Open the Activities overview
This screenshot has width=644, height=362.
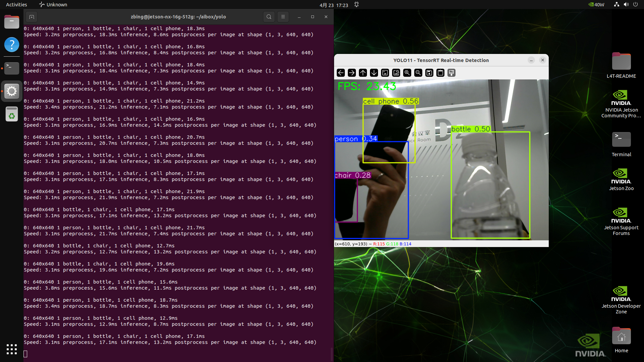[16, 5]
